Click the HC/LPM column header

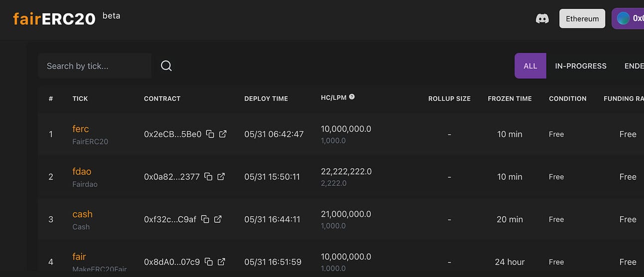coord(333,98)
